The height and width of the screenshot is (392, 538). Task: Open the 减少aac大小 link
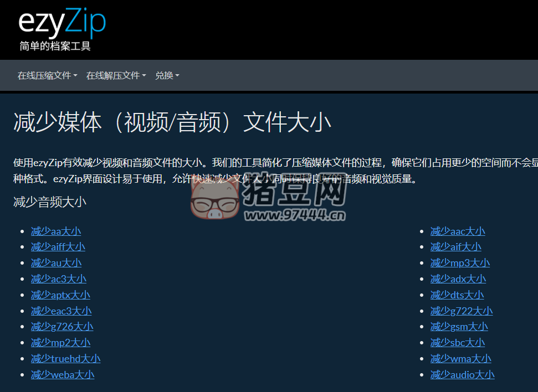458,231
